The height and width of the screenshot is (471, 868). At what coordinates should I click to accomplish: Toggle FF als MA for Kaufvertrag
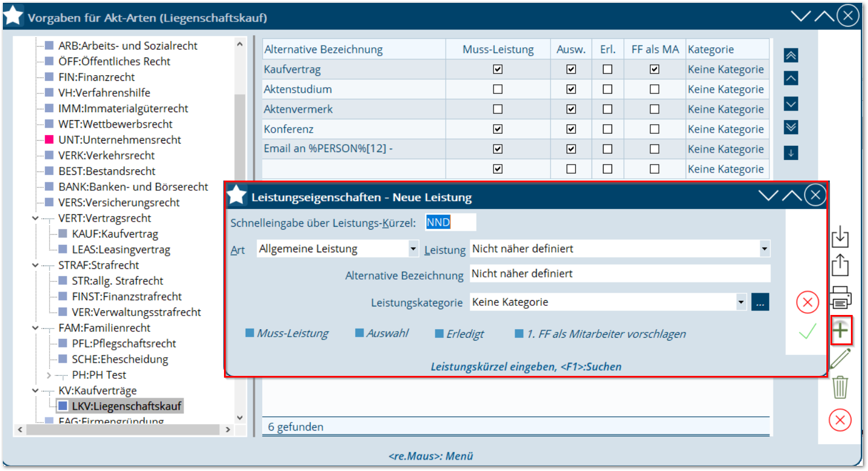tap(654, 69)
